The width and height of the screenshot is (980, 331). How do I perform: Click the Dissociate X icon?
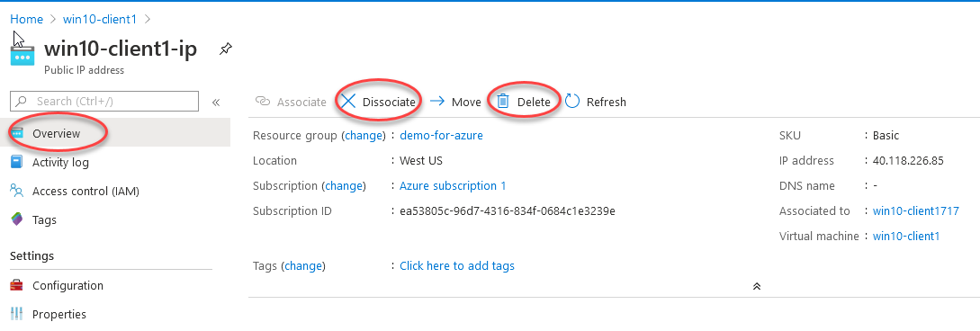pyautogui.click(x=349, y=102)
